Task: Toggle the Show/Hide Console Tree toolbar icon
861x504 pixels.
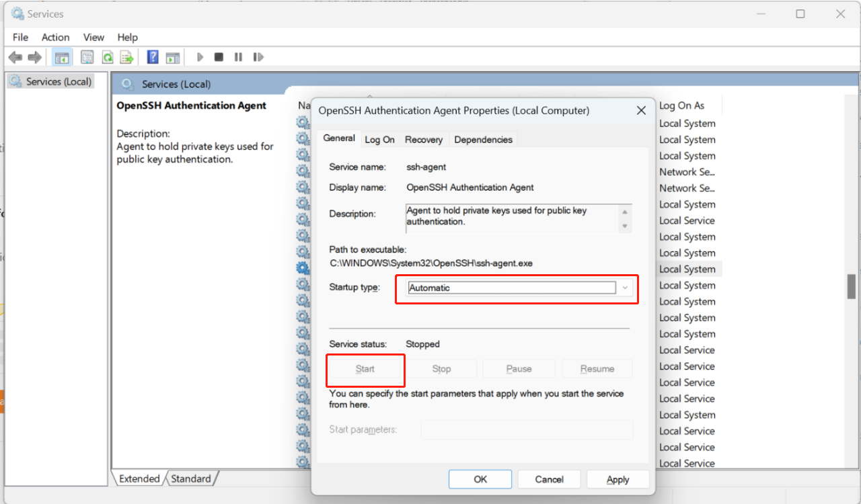Action: point(62,57)
